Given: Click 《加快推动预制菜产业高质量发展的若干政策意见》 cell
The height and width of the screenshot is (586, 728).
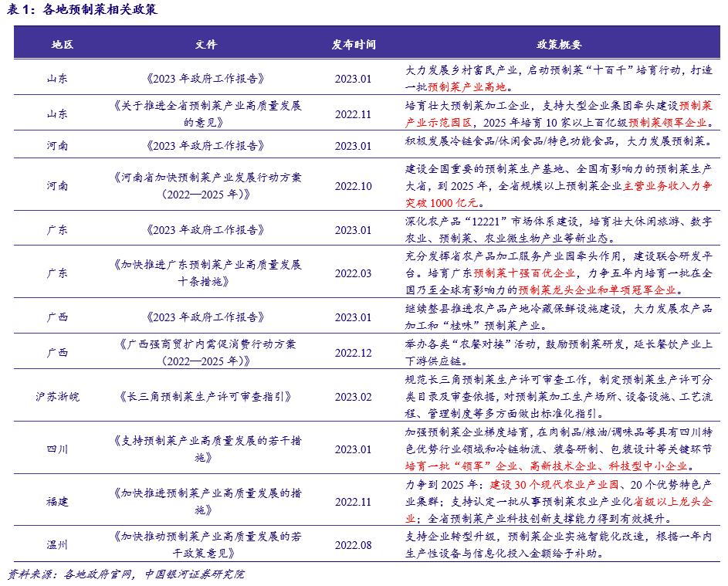Looking at the screenshot, I should coord(207,544).
